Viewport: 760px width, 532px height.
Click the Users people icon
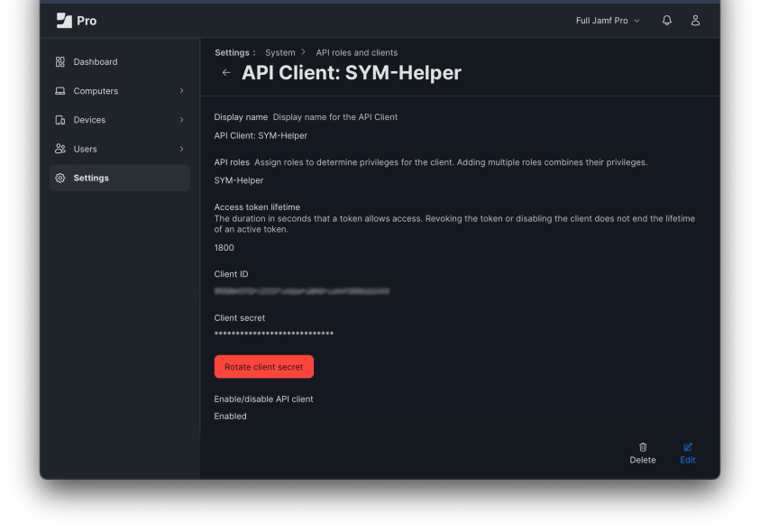60,149
